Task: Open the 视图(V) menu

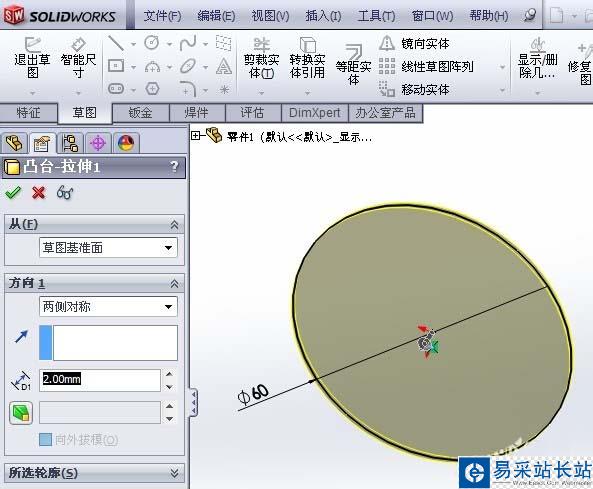Action: click(x=270, y=16)
